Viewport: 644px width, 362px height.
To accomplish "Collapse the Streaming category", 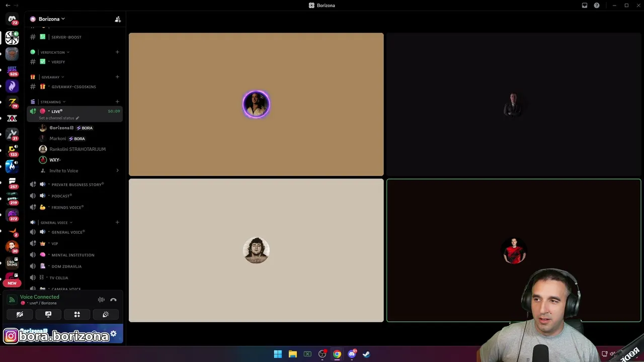I will tap(53, 102).
